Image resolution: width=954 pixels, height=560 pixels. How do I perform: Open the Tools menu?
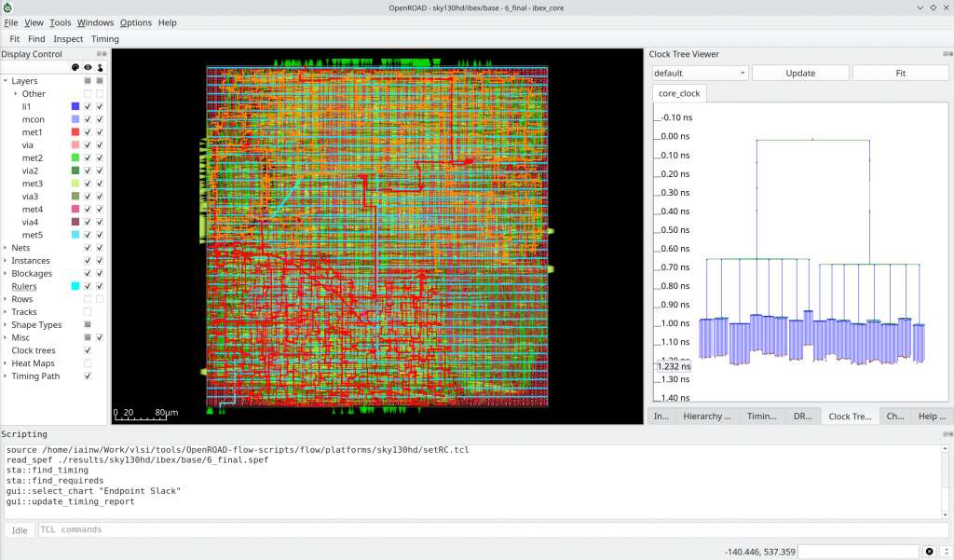60,22
